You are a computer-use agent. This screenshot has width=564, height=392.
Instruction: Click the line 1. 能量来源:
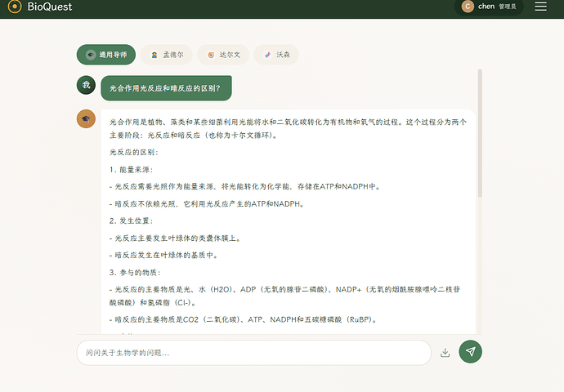tap(132, 170)
